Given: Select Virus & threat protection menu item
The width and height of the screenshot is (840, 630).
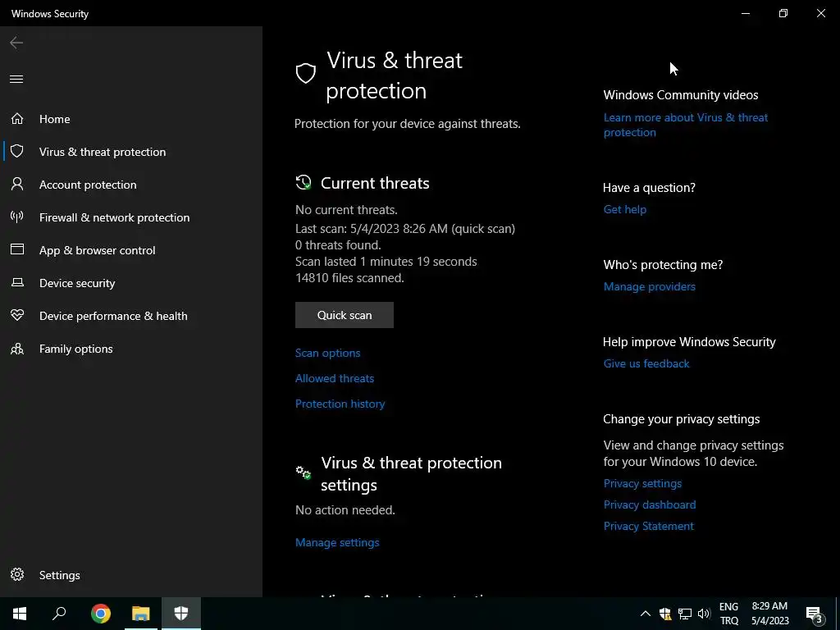Looking at the screenshot, I should (x=103, y=152).
